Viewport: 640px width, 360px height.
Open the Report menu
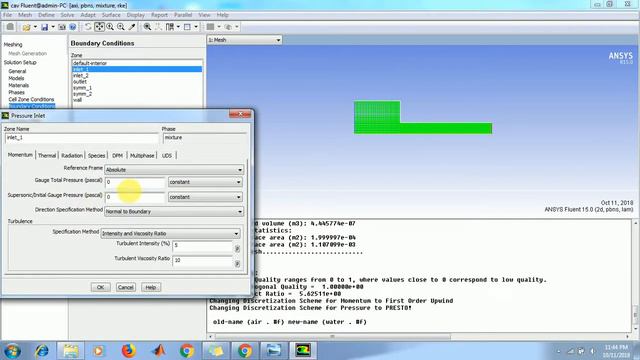pos(159,15)
